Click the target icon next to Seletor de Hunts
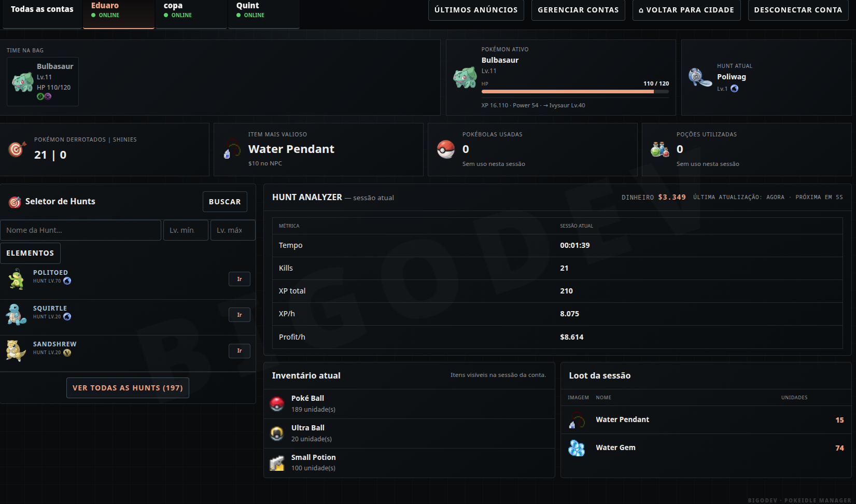This screenshot has width=856, height=504. 15,202
